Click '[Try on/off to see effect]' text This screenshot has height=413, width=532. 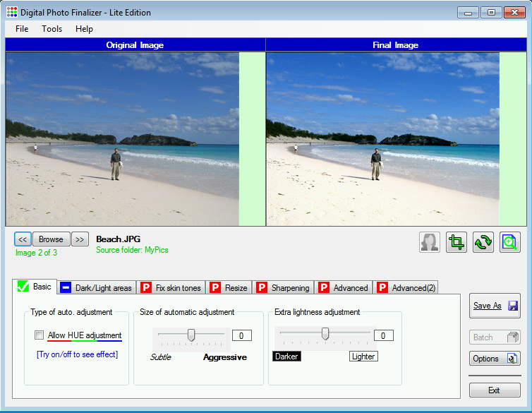tap(78, 354)
